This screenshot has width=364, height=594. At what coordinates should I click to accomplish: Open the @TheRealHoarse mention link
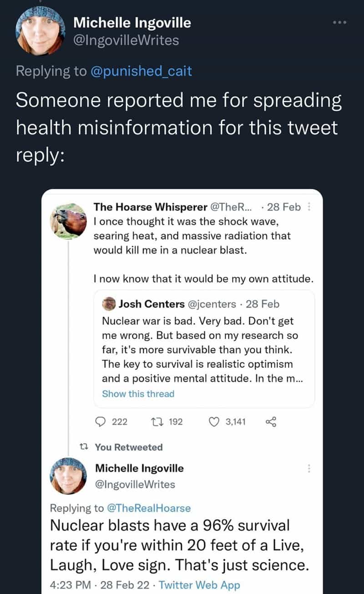tap(150, 508)
